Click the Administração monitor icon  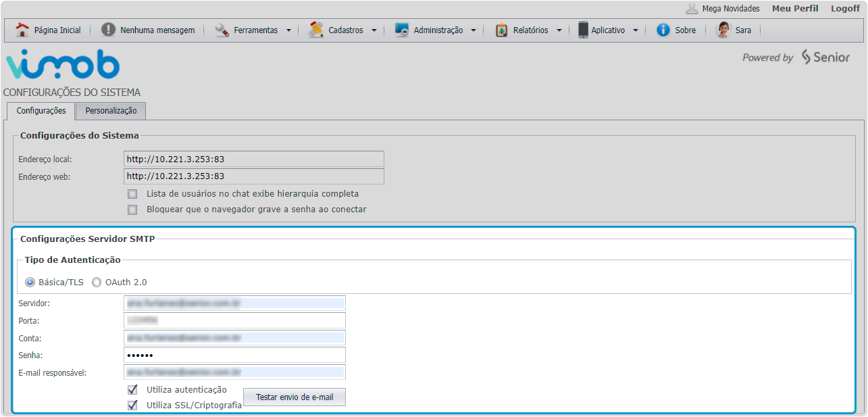[x=402, y=30]
